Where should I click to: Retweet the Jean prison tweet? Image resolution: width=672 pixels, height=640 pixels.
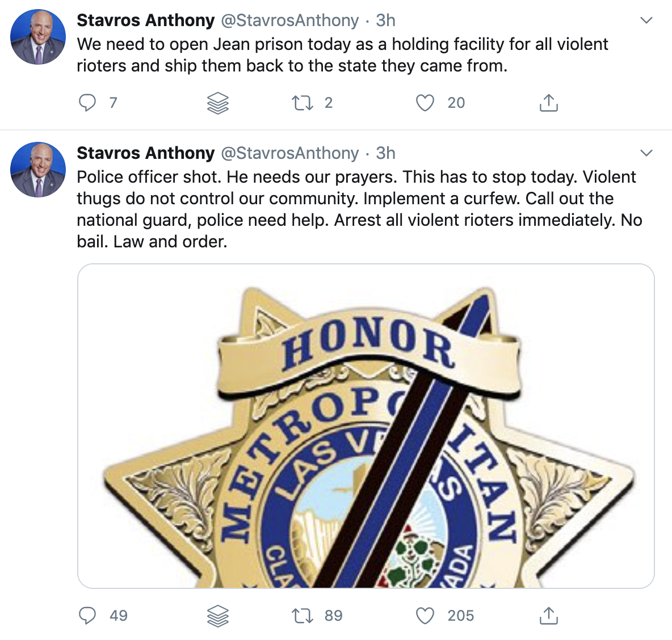pos(302,103)
